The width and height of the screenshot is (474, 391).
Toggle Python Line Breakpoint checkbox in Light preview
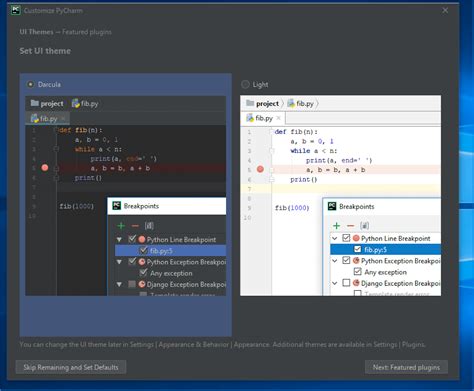click(x=346, y=238)
